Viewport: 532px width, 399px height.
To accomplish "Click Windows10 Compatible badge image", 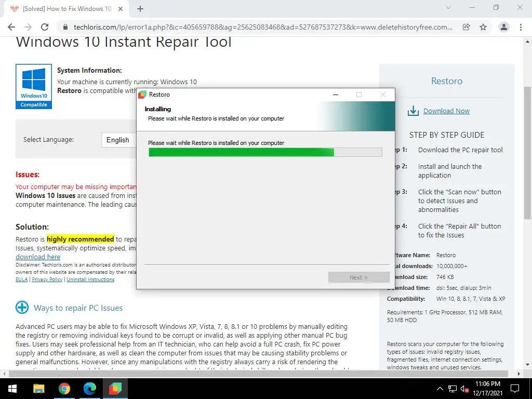I will pyautogui.click(x=34, y=87).
